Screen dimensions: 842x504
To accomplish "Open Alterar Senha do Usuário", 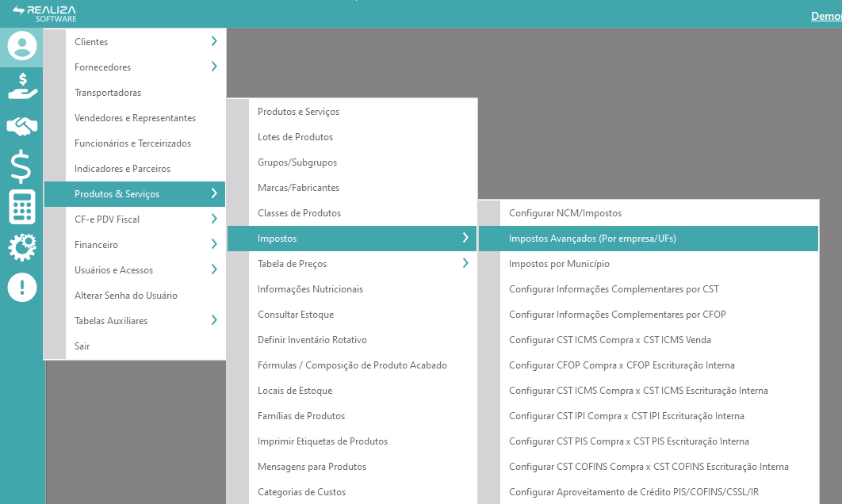I will (x=125, y=296).
